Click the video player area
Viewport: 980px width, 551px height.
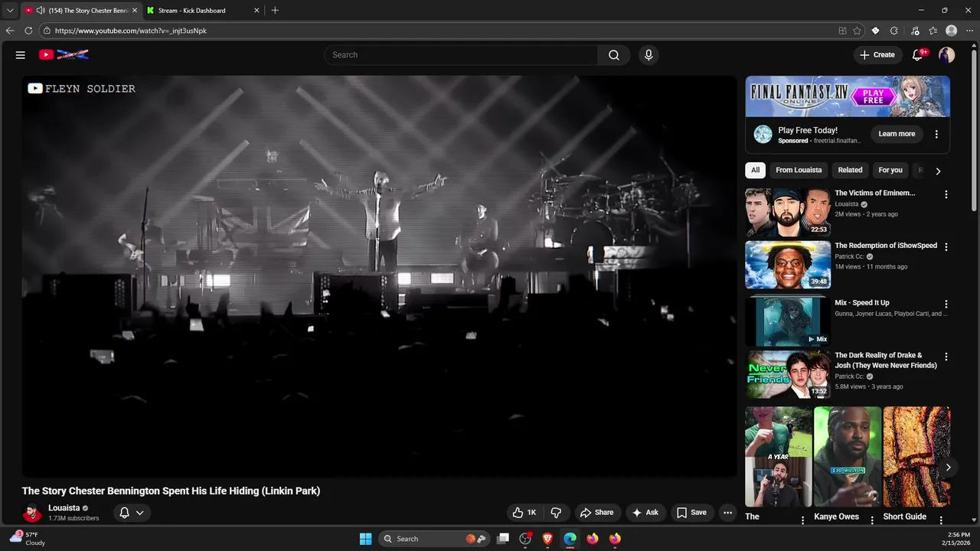[x=380, y=275]
